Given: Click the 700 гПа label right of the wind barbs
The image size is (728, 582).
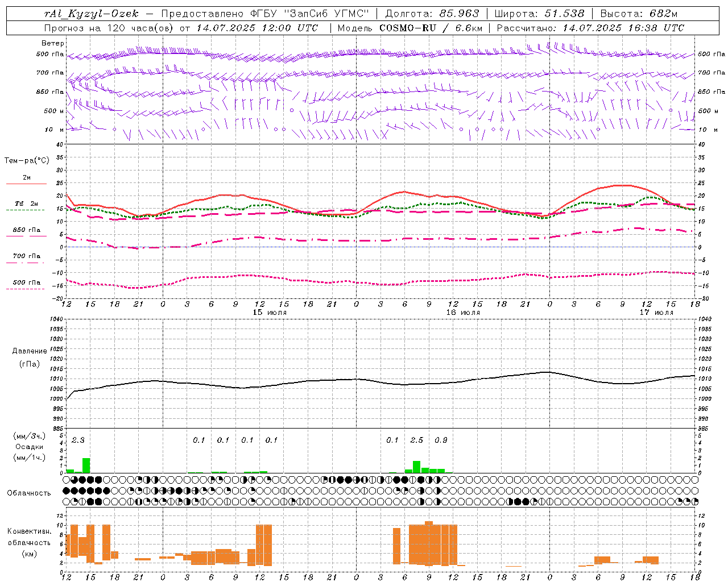Looking at the screenshot, I should (x=712, y=73).
